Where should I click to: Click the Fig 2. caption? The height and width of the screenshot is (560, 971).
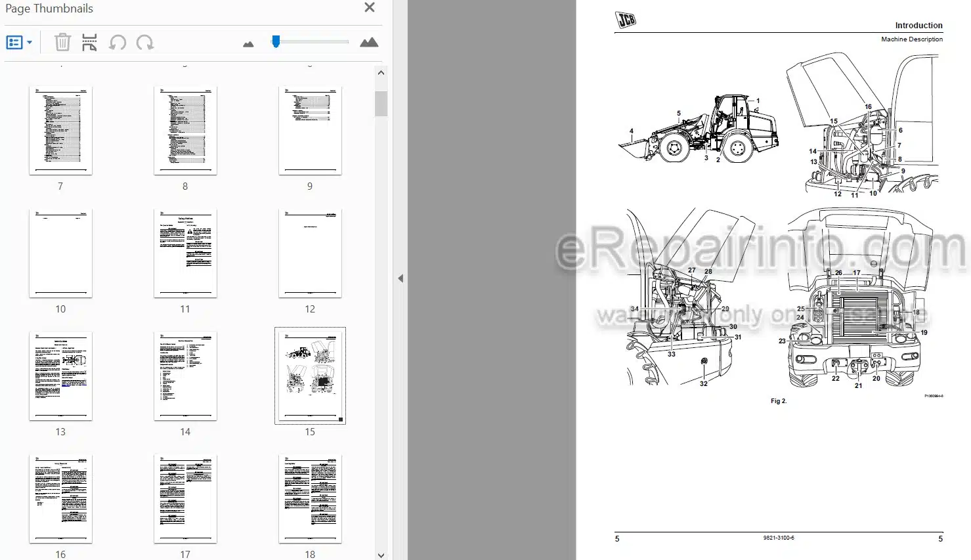coord(778,401)
